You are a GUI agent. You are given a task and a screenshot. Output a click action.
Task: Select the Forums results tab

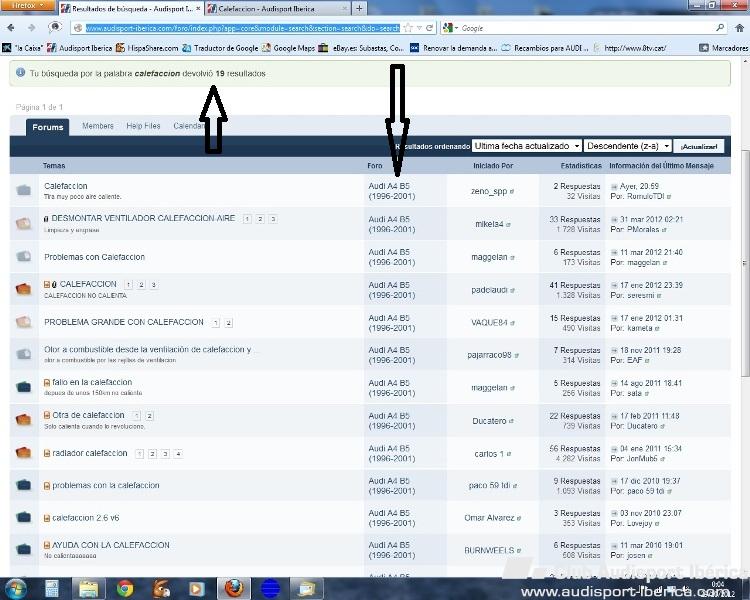coord(48,127)
